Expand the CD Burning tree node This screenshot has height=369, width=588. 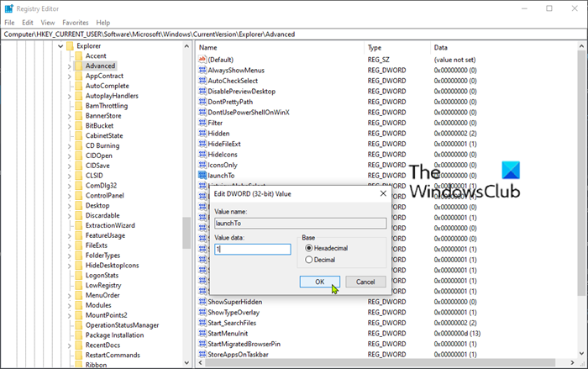(70, 146)
